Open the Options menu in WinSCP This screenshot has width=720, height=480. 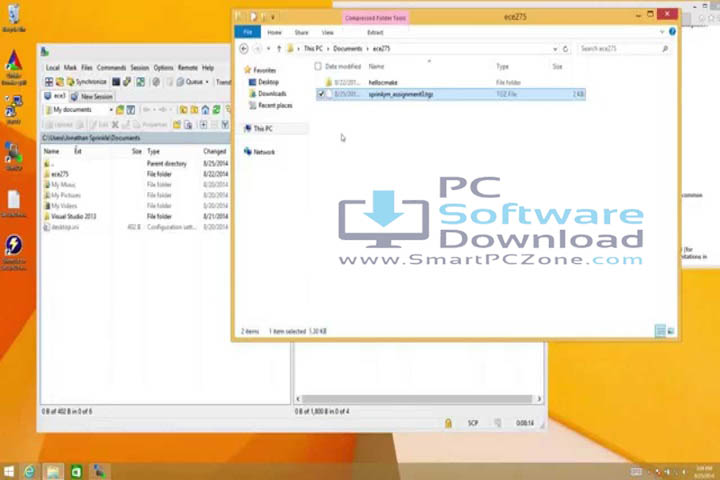(x=163, y=68)
